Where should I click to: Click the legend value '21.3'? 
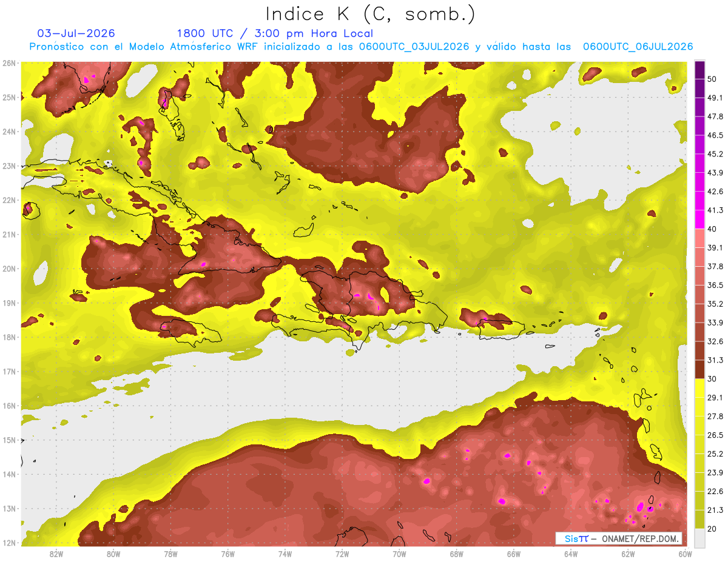715,510
